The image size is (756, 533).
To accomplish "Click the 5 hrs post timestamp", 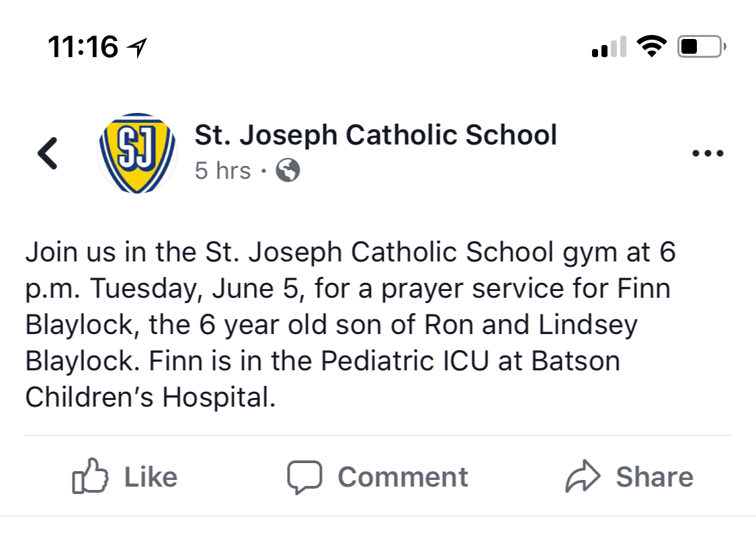I will [x=222, y=171].
